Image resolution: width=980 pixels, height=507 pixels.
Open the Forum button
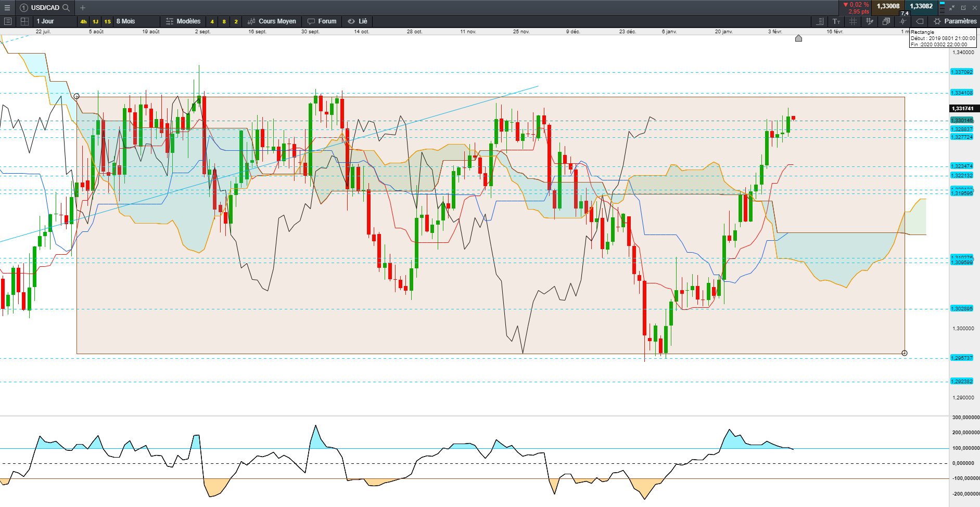[322, 21]
